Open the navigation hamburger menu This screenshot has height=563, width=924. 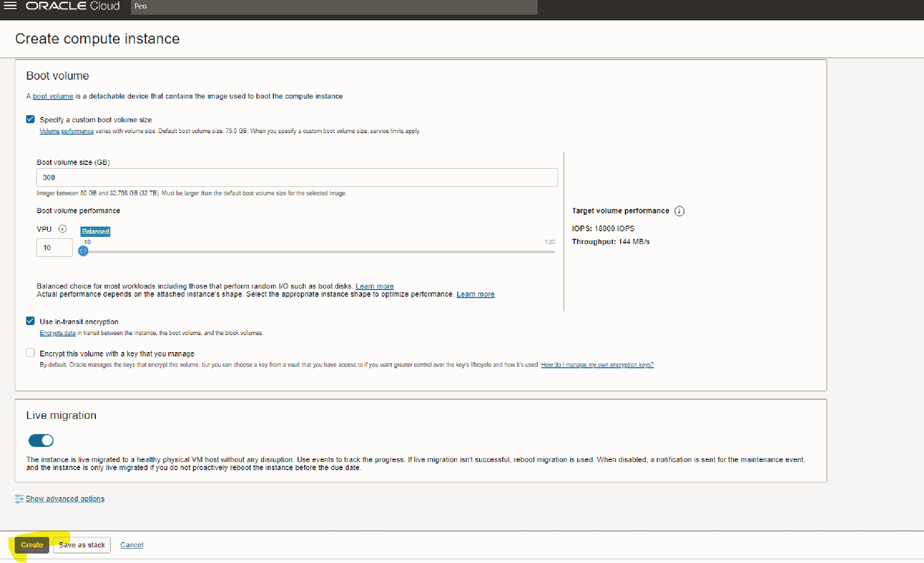(10, 6)
